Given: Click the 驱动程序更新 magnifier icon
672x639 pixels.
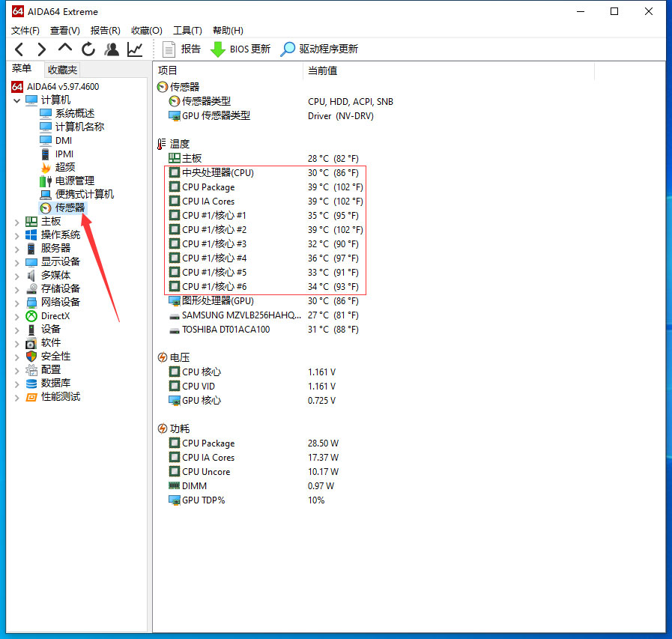Looking at the screenshot, I should [x=288, y=49].
